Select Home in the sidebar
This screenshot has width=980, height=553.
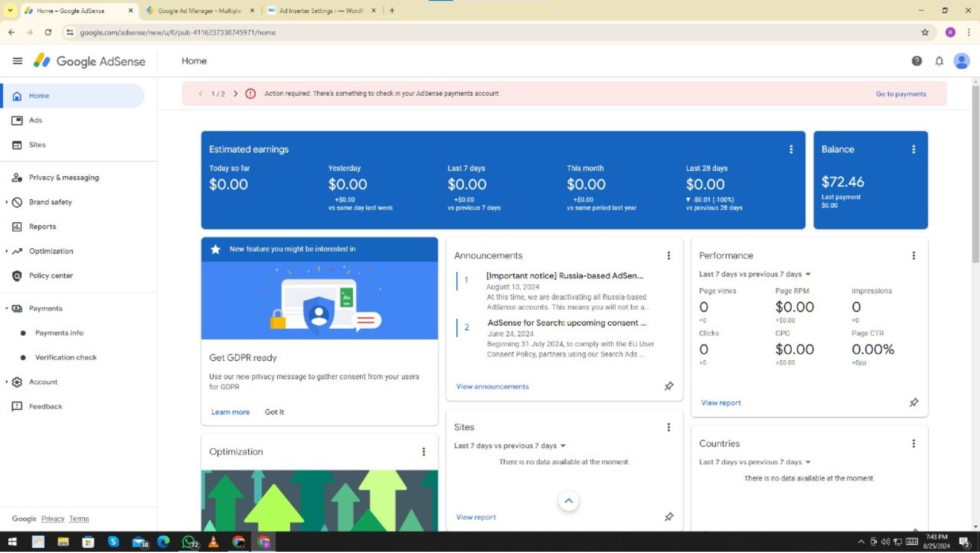point(73,96)
